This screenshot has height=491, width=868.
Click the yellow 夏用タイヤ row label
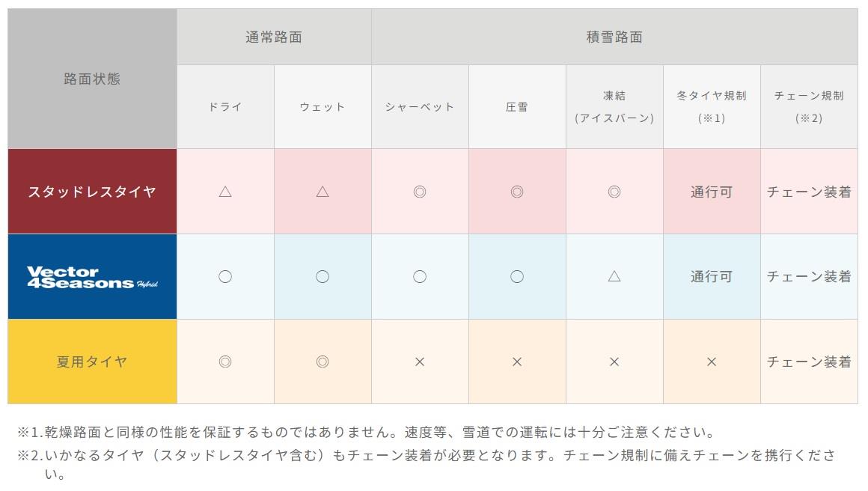pyautogui.click(x=92, y=362)
